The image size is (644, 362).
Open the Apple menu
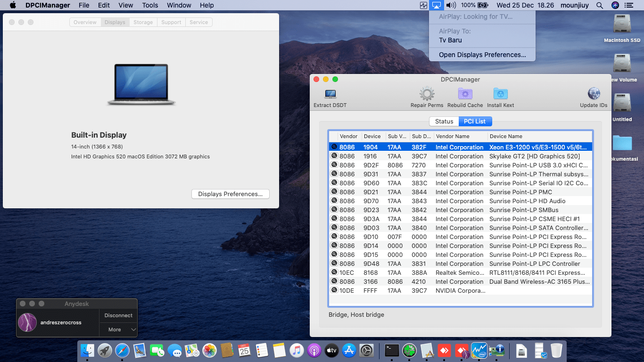[x=13, y=5]
